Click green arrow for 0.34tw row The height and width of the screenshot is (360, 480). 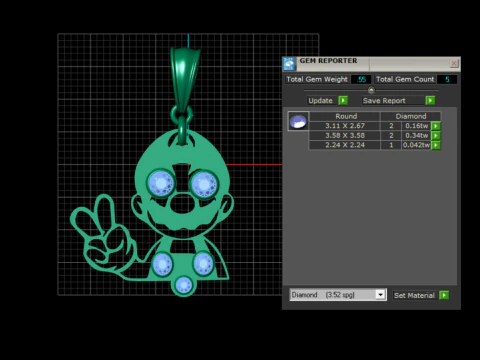pos(436,136)
